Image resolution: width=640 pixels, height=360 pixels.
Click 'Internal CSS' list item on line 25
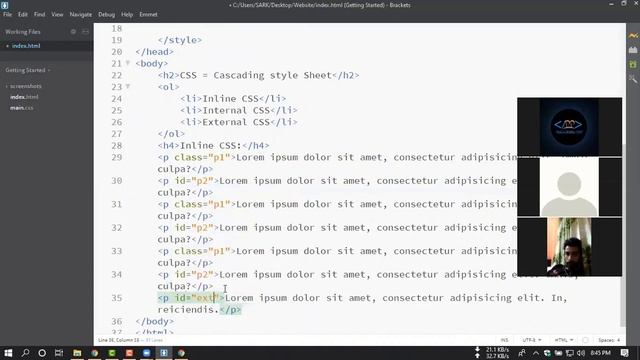pyautogui.click(x=236, y=110)
